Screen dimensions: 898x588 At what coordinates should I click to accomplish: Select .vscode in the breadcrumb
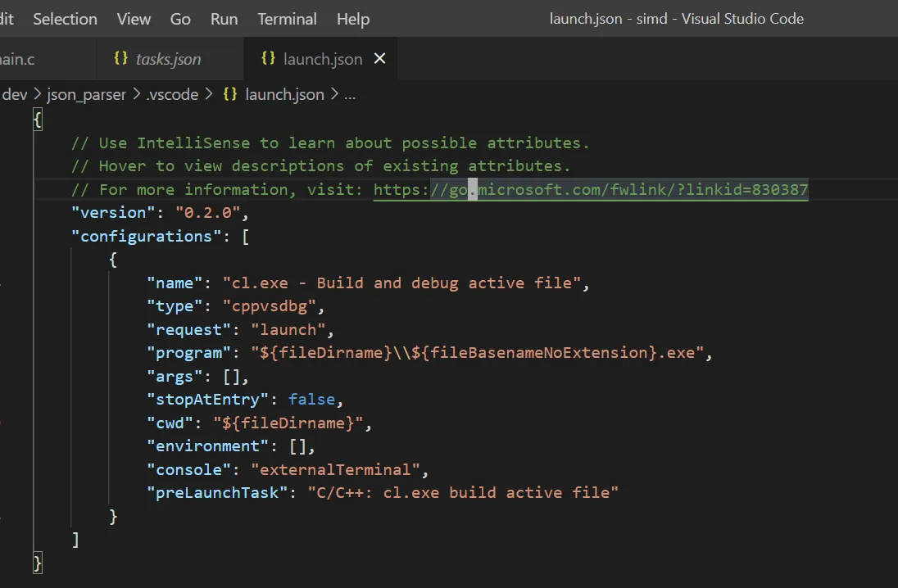click(172, 94)
